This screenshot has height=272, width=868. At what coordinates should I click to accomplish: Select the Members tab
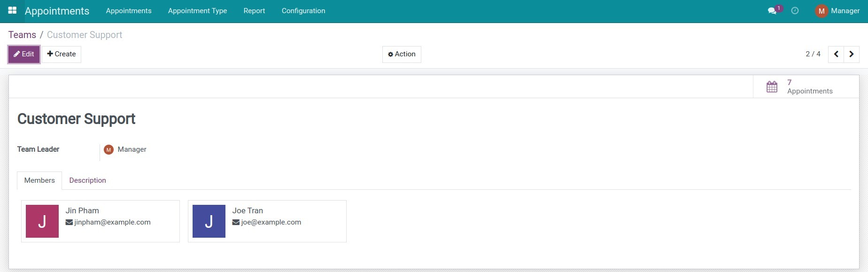click(x=39, y=180)
